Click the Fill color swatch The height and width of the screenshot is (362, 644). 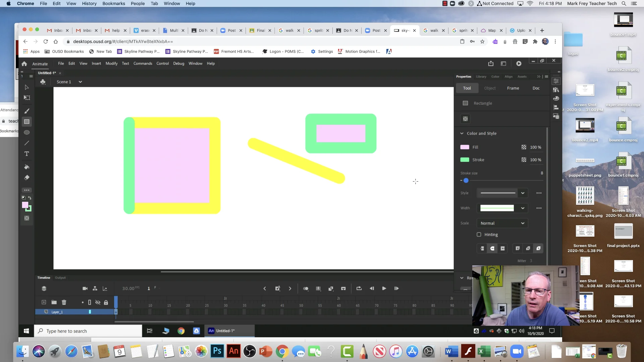[x=465, y=147]
